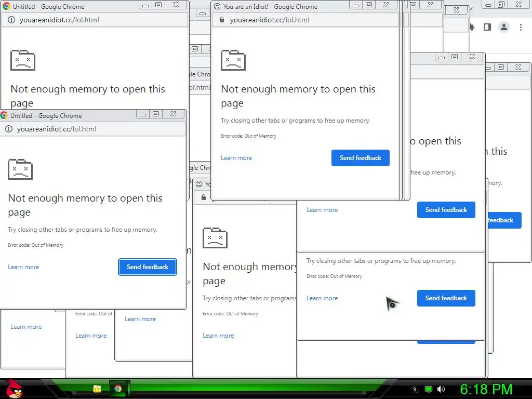The width and height of the screenshot is (532, 399).
Task: Close the lower-left Untitled Chrome window
Action: [x=173, y=114]
